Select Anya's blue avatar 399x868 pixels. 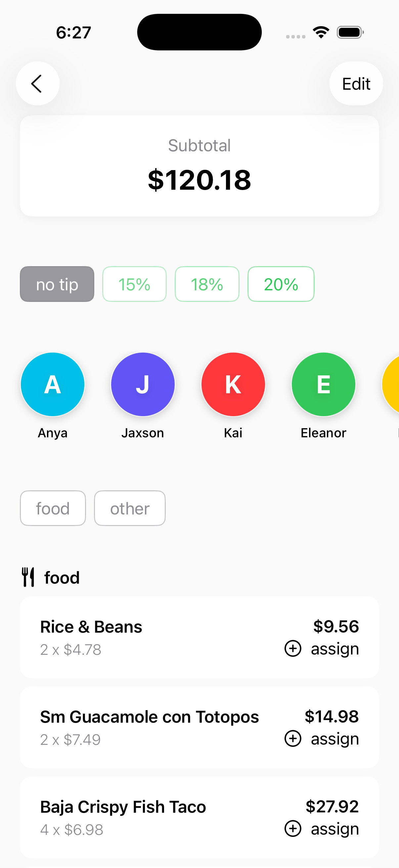coord(53,384)
